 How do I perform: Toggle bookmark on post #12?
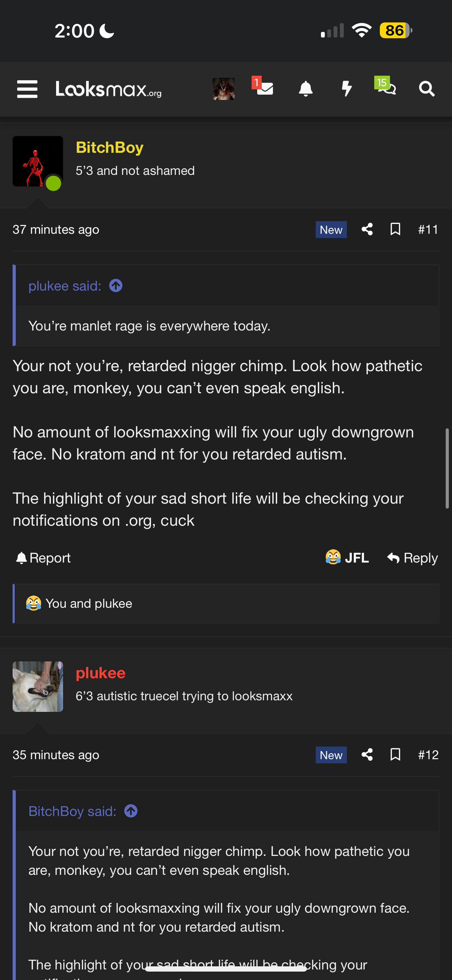pyautogui.click(x=395, y=755)
